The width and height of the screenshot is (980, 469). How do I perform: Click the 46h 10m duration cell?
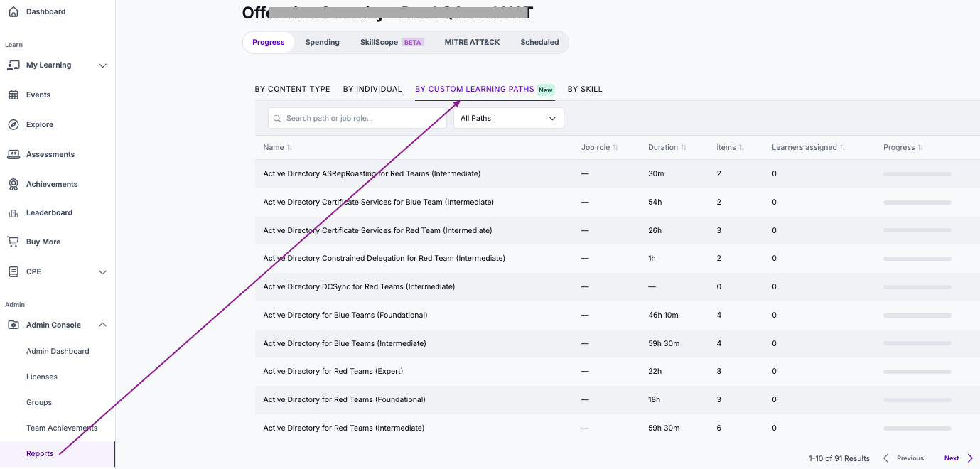point(663,315)
